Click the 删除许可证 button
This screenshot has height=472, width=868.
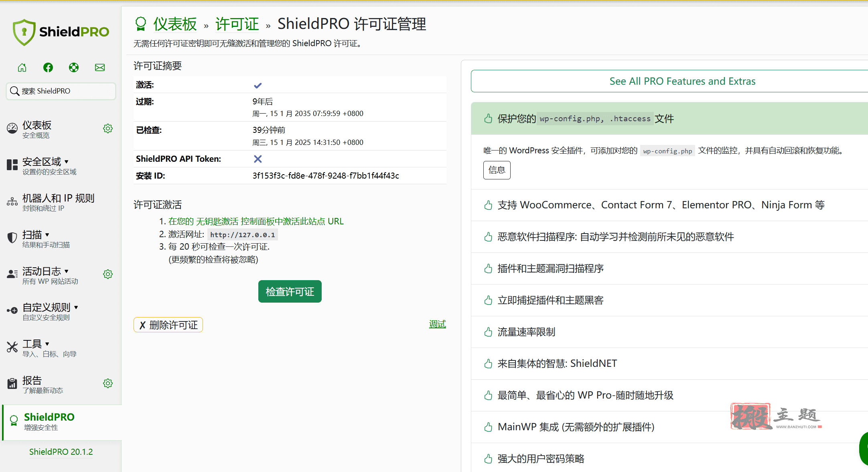pyautogui.click(x=168, y=325)
